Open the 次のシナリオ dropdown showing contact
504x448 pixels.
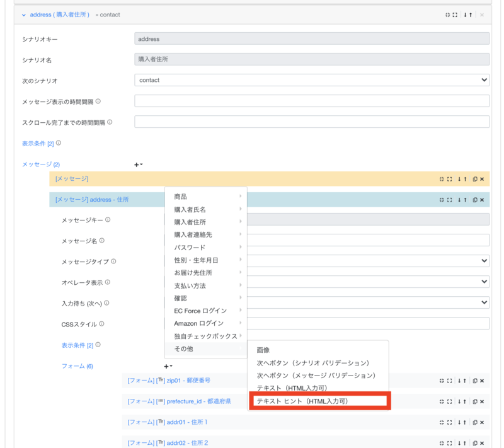coord(312,80)
